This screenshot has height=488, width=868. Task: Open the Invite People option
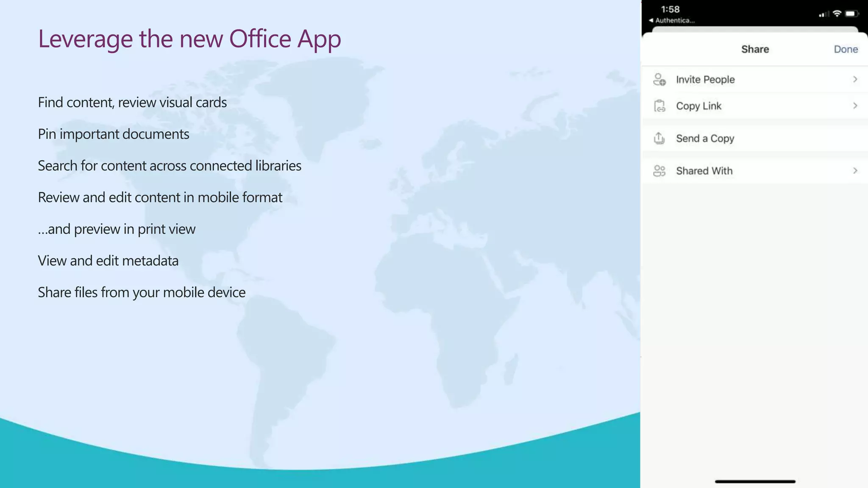[755, 79]
